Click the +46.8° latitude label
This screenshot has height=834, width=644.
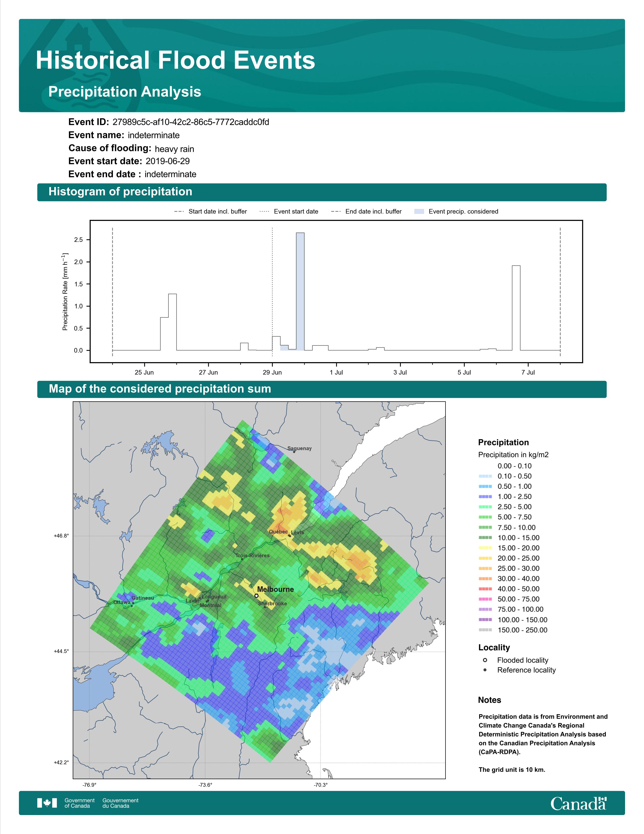[x=61, y=536]
